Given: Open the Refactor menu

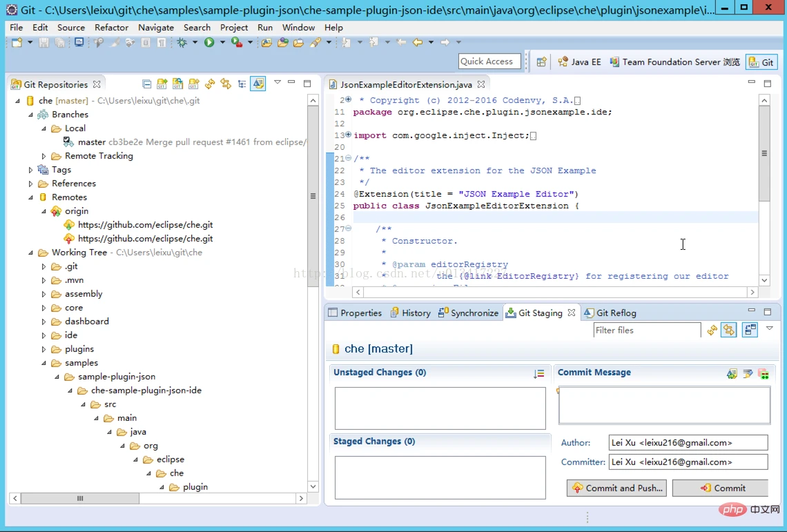Looking at the screenshot, I should (111, 28).
